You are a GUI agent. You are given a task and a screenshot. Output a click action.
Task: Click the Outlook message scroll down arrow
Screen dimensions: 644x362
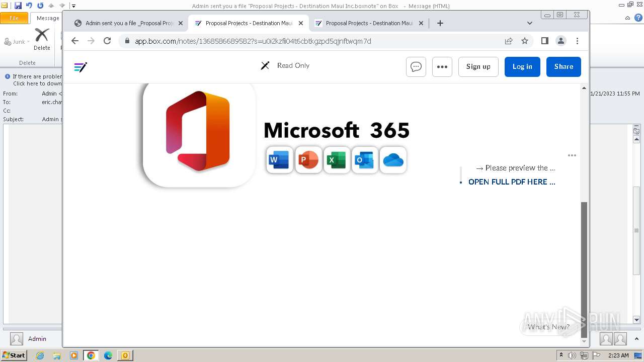click(x=636, y=320)
